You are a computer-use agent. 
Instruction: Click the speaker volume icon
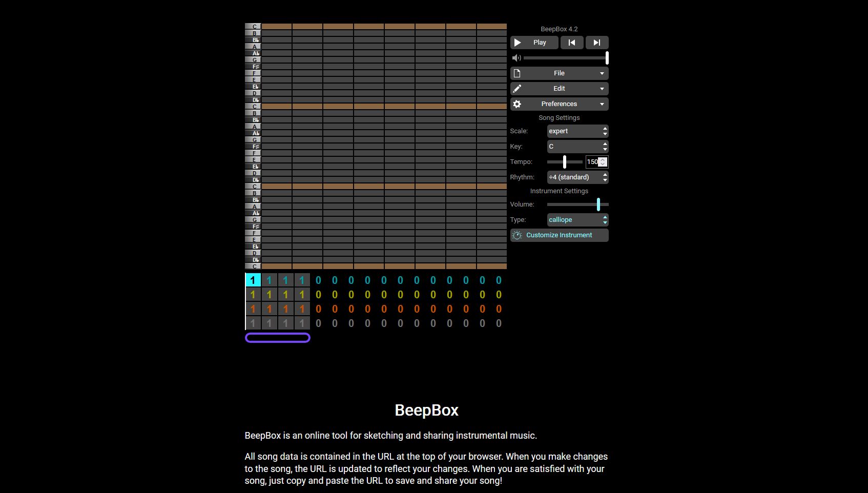[x=516, y=58]
